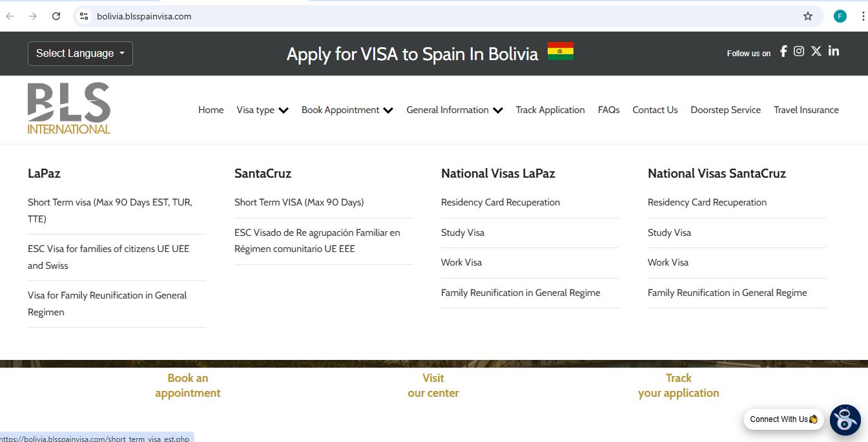The width and height of the screenshot is (868, 442).
Task: Go to Track Application page
Action: (x=550, y=110)
